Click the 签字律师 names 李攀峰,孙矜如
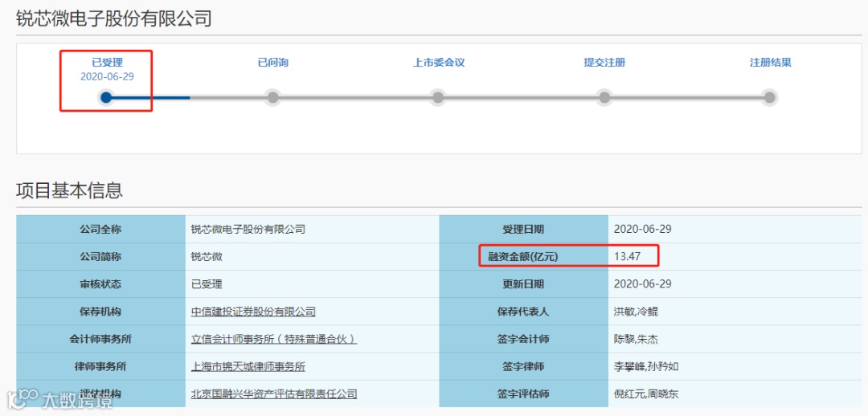The image size is (868, 416). click(x=646, y=367)
